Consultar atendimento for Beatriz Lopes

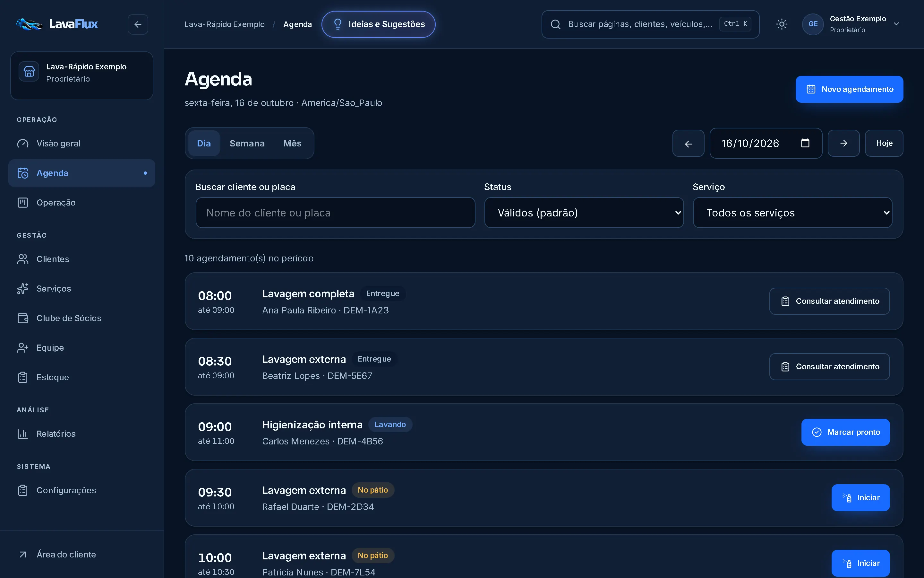coord(829,367)
